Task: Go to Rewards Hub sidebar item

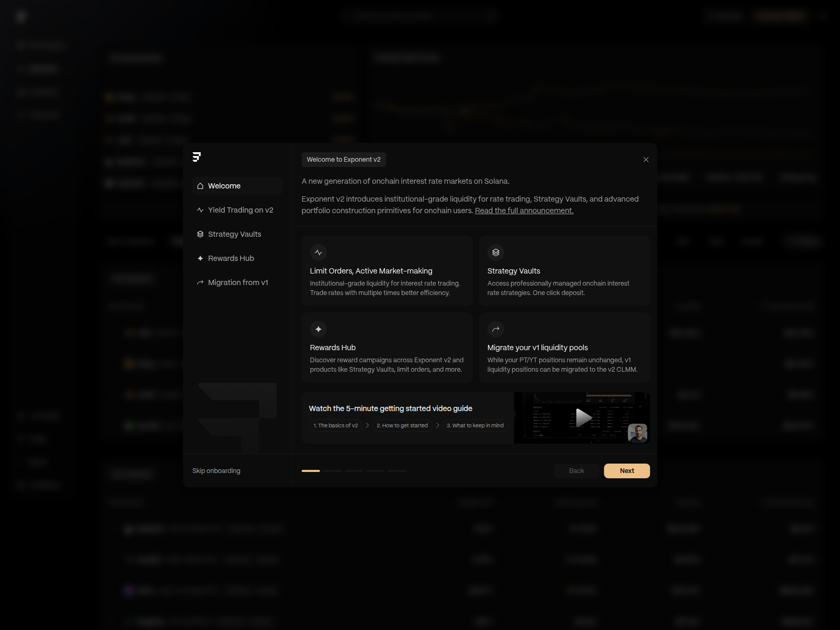Action: (237, 258)
